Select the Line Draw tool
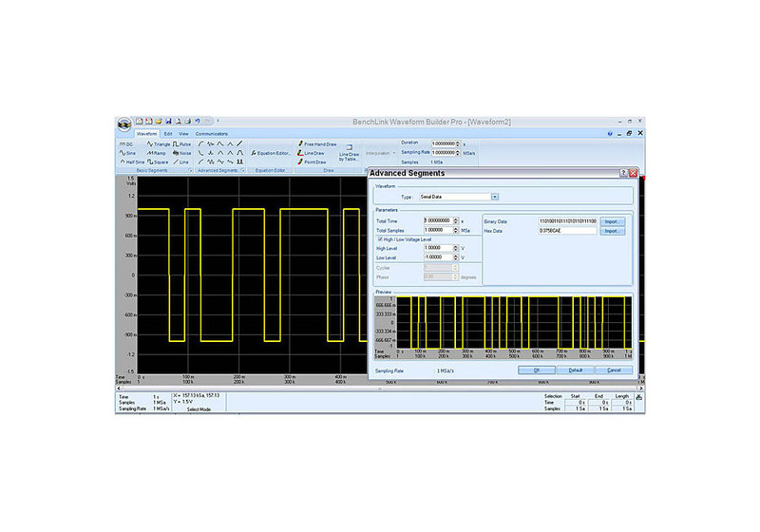760x532 pixels. 311,153
